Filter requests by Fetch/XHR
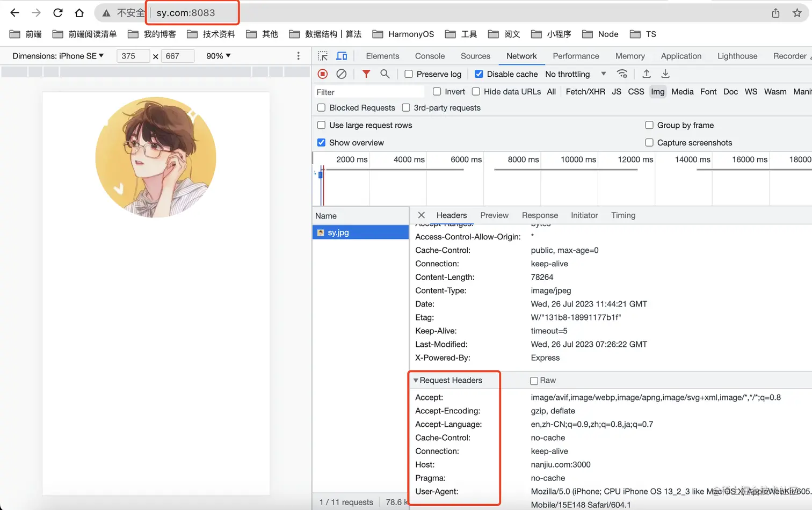 pyautogui.click(x=585, y=92)
